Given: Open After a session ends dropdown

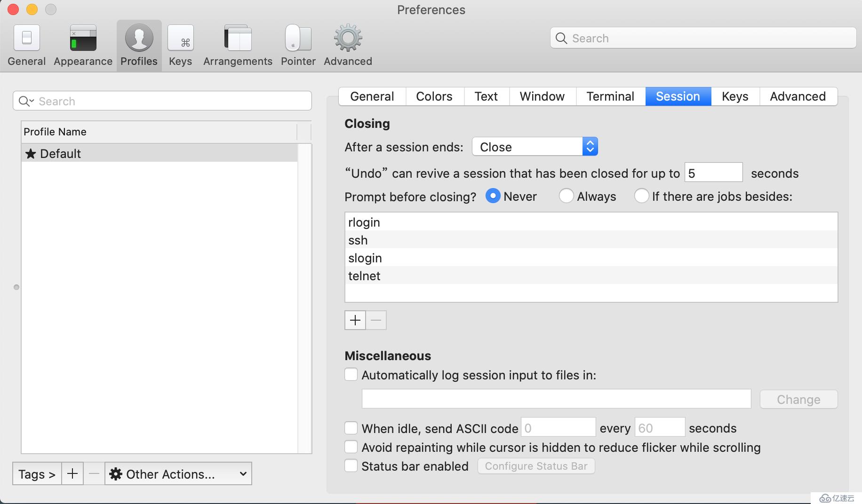Looking at the screenshot, I should 535,147.
